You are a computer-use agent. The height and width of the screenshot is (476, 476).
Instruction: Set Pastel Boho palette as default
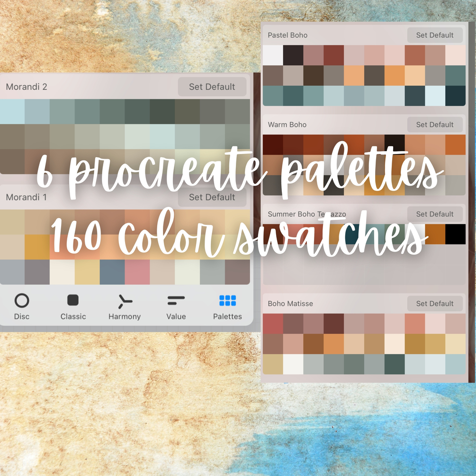click(x=435, y=35)
